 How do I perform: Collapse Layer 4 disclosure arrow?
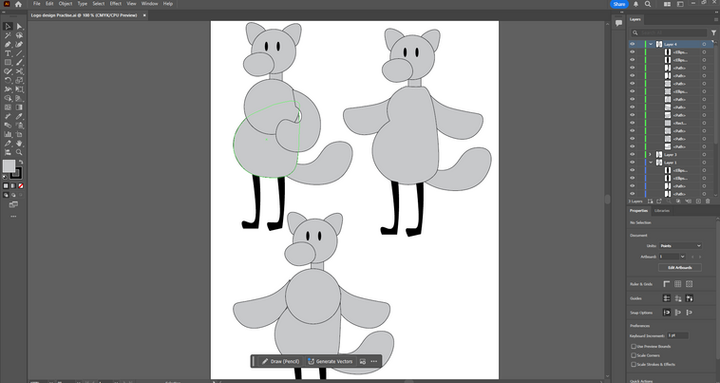click(x=651, y=44)
